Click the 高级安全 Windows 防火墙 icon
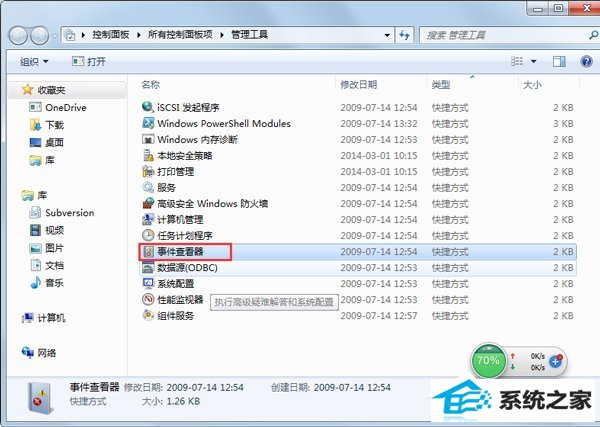Screen dimensions: 600x427 (x=148, y=203)
